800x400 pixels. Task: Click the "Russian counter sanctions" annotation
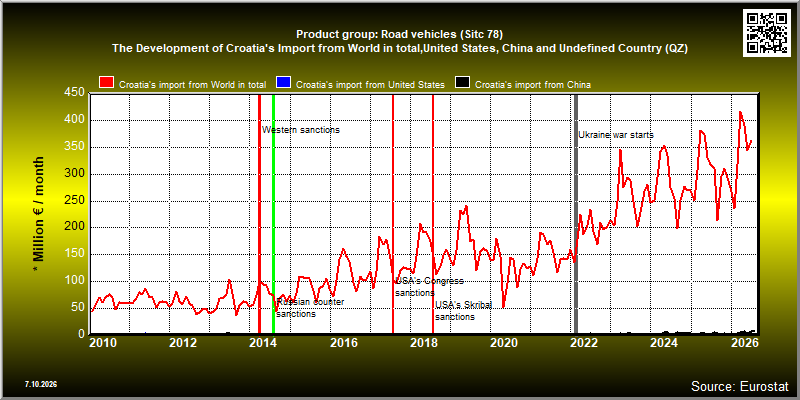pos(310,308)
